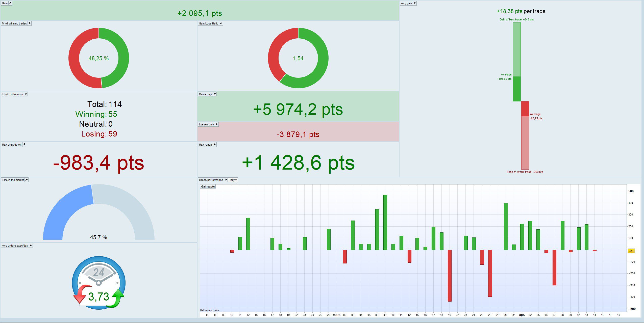The height and width of the screenshot is (323, 644).
Task: Click Max runup wrench icon
Action: tap(214, 145)
